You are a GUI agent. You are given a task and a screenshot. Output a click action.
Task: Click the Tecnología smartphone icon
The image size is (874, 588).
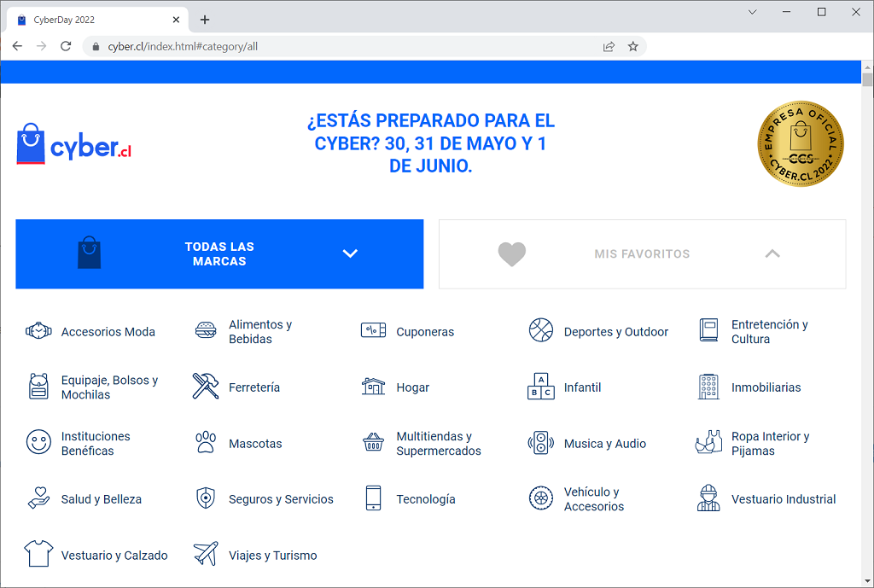[x=372, y=498]
